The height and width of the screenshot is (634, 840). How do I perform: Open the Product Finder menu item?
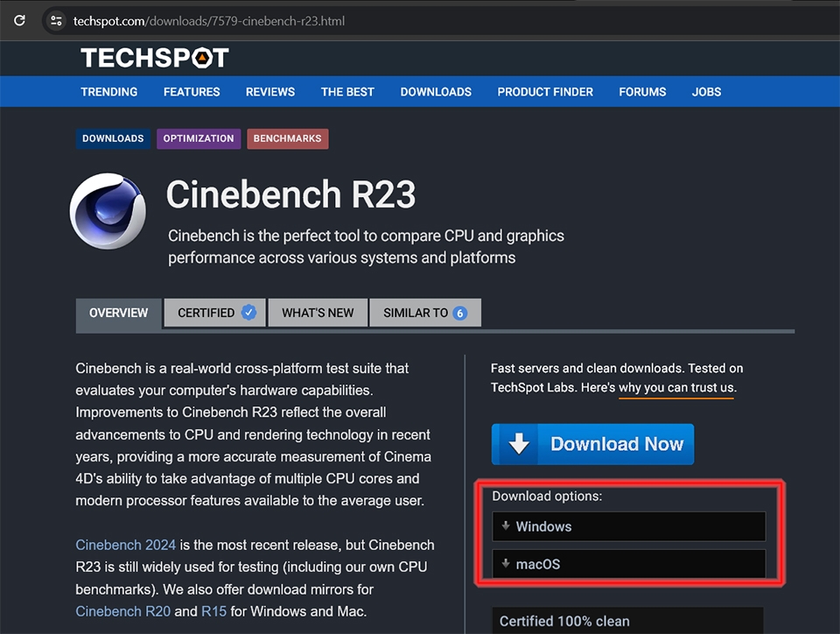click(544, 91)
